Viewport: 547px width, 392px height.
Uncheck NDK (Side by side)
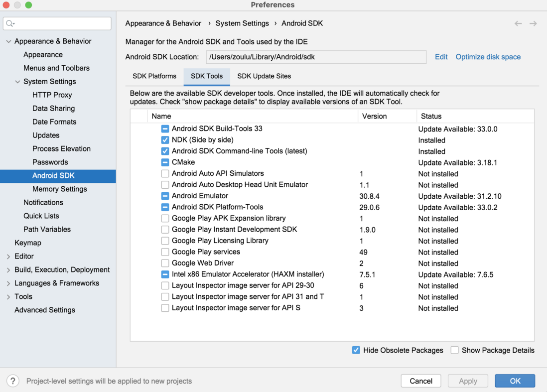165,140
